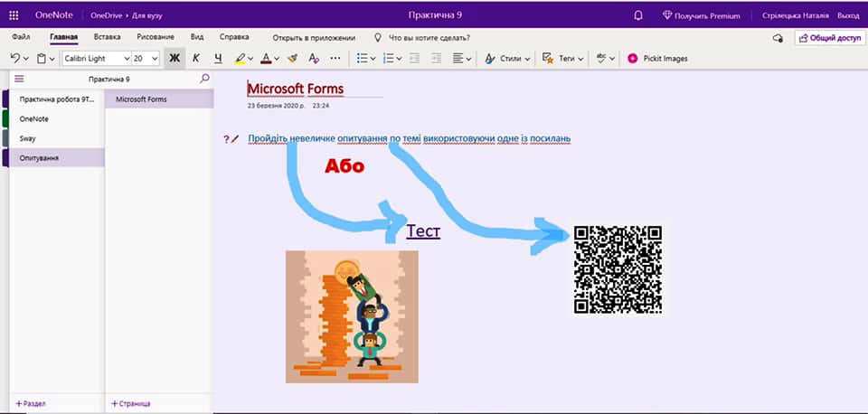This screenshot has width=868, height=414.
Task: Expand the bullet list style arrow
Action: pos(373,59)
